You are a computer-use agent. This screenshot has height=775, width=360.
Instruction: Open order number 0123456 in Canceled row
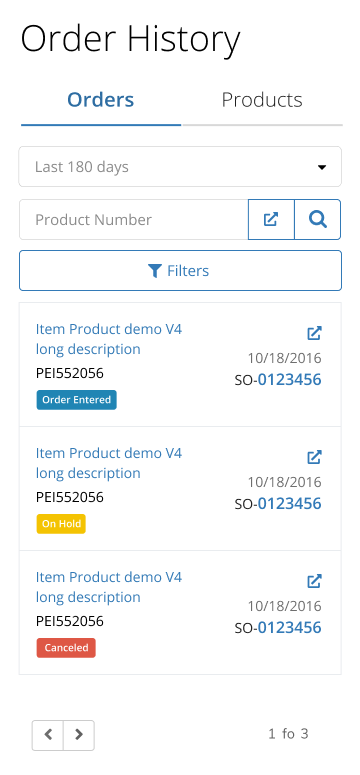click(x=289, y=628)
